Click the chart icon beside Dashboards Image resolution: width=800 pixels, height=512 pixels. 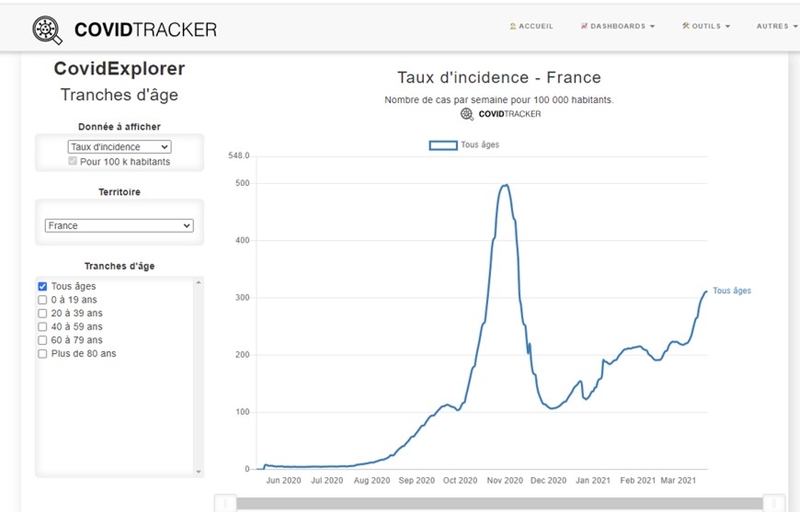tap(584, 26)
